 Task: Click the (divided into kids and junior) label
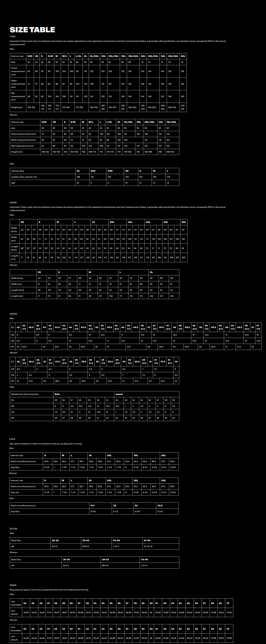coord(25,394)
